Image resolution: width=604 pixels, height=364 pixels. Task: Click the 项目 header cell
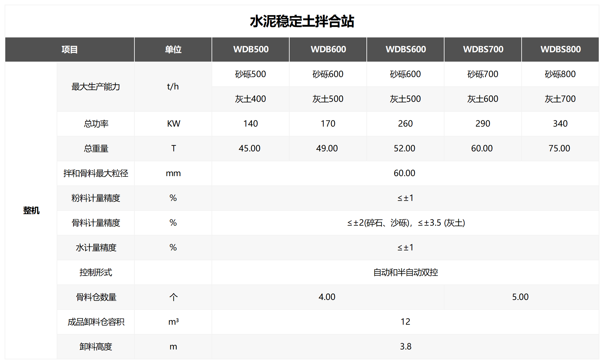click(x=69, y=49)
